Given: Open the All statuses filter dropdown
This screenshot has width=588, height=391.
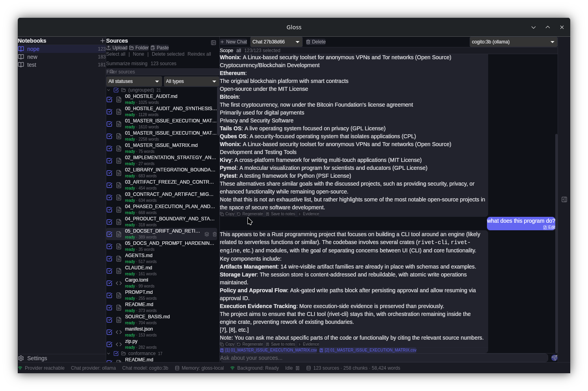Looking at the screenshot, I should pos(134,81).
